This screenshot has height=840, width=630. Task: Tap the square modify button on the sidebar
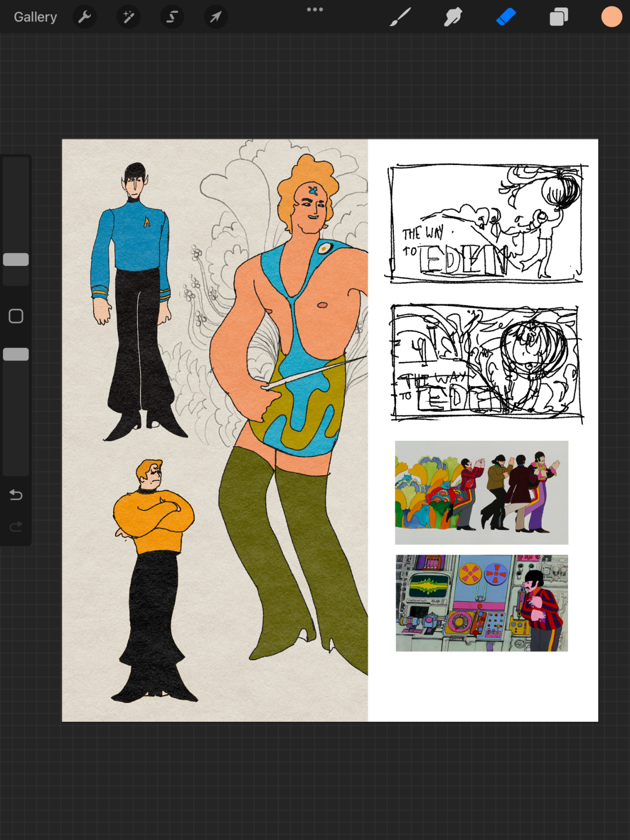tap(16, 316)
